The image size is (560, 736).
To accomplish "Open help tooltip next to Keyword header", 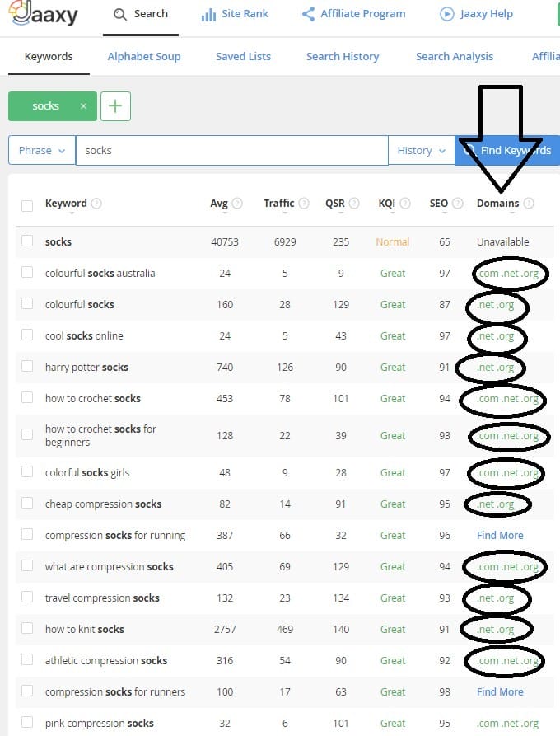I will (96, 204).
